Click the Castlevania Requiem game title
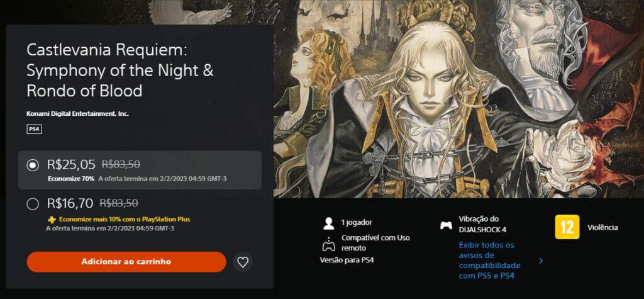This screenshot has height=299, width=644. tap(120, 71)
